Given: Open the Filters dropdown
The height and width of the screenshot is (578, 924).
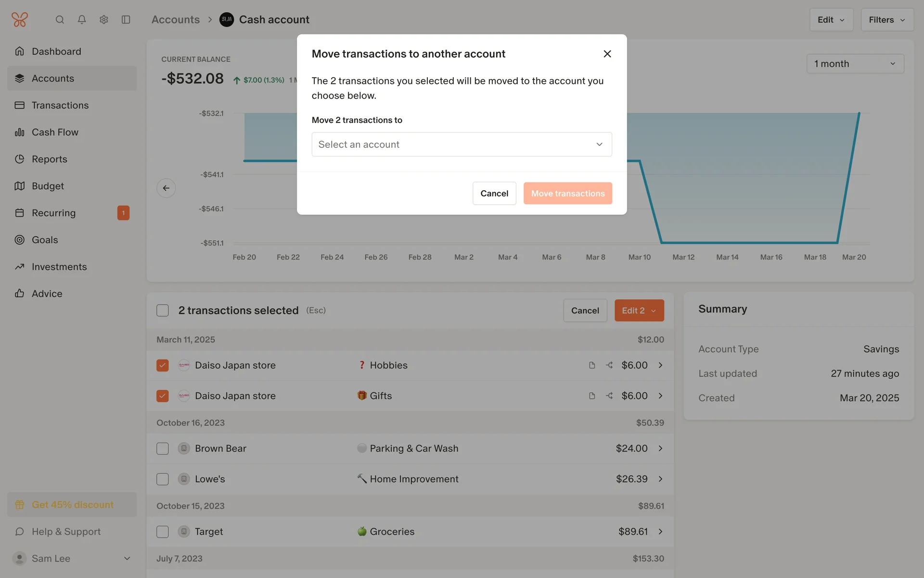Looking at the screenshot, I should [x=886, y=20].
